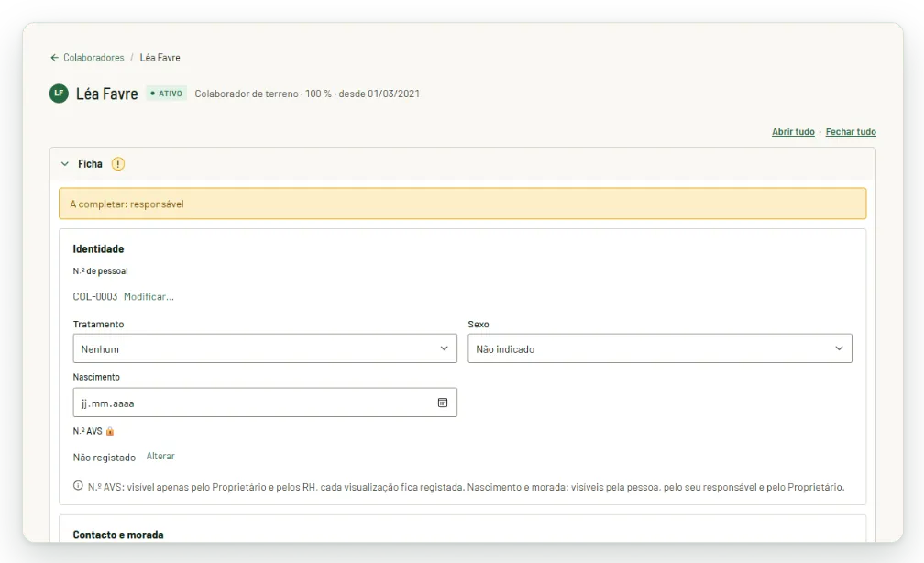Screen dimensions: 924x563
Task: Go back to Colaboradores list
Action: point(93,58)
